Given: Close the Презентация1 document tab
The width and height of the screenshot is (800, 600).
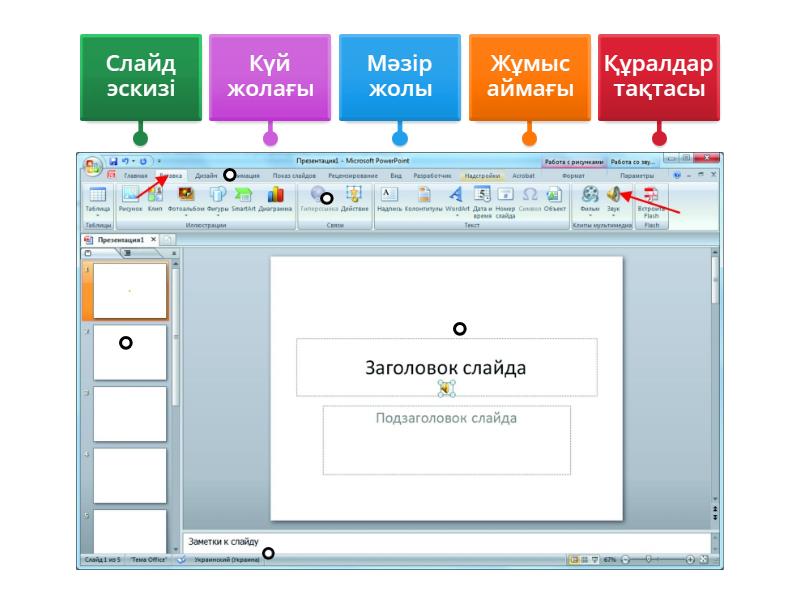Looking at the screenshot, I should pyautogui.click(x=154, y=239).
